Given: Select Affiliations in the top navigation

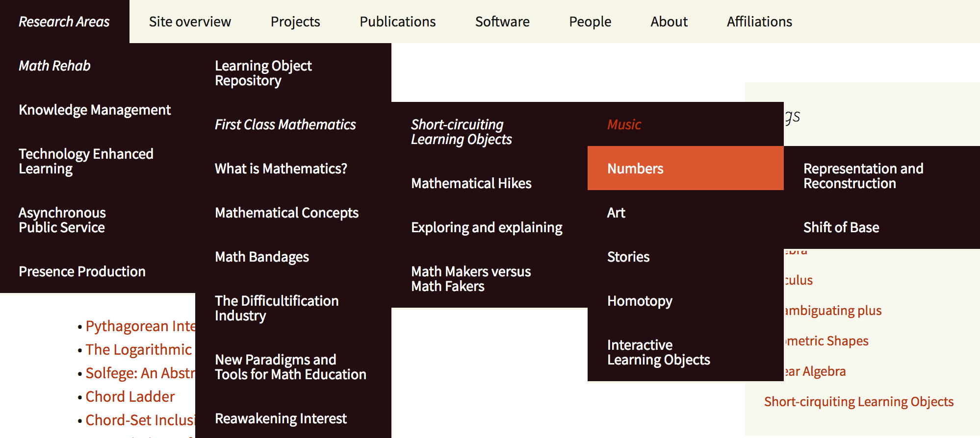Looking at the screenshot, I should point(759,22).
